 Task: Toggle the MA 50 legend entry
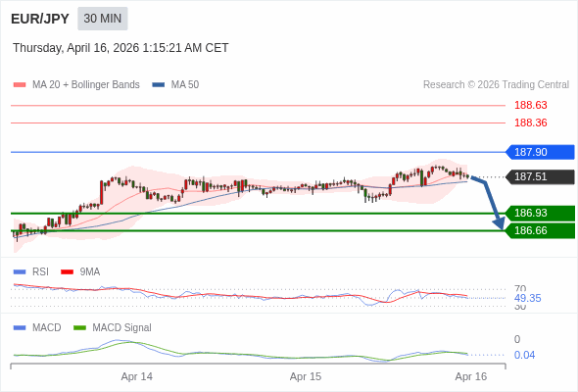coord(175,85)
